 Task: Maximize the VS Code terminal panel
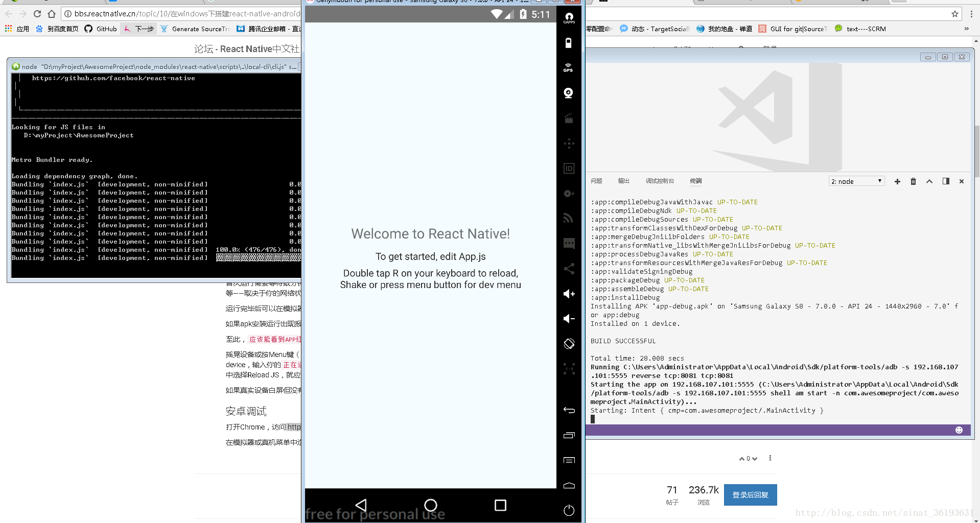(929, 181)
